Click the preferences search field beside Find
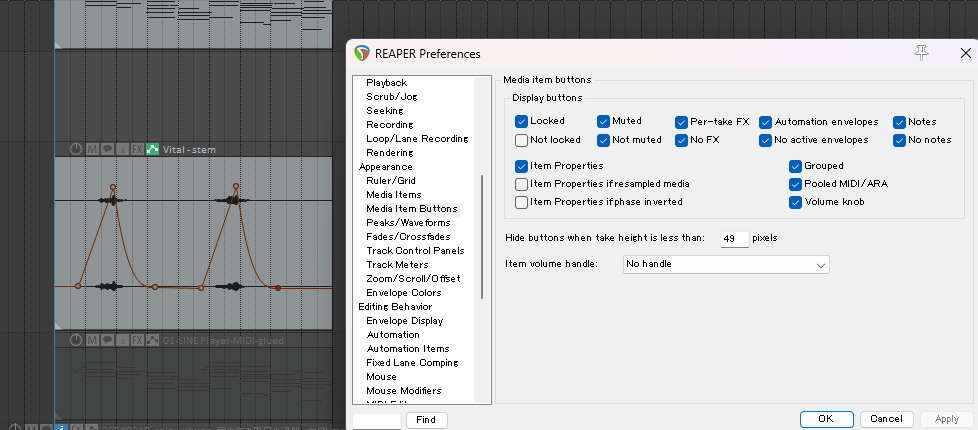Screen dimensions: 978x430 click(377, 420)
